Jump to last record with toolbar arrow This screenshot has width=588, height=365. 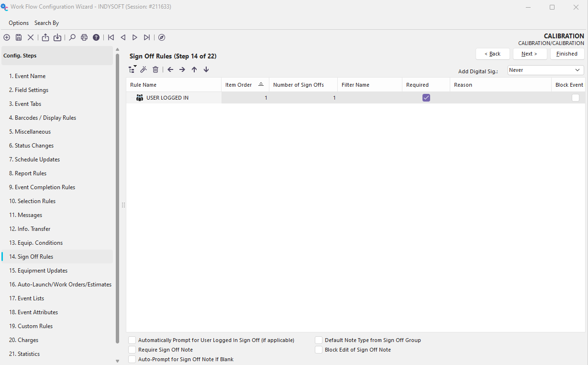[x=147, y=37]
